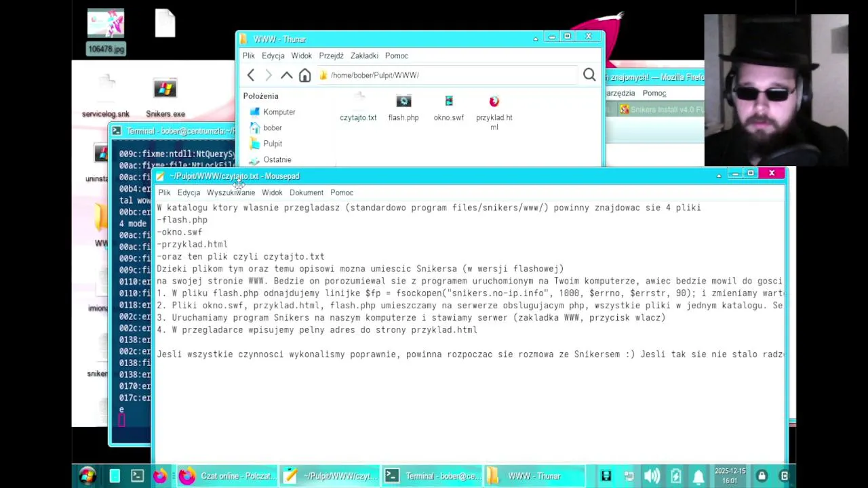This screenshot has height=488, width=868.
Task: Click the show desktop taskbar launcher
Action: 115,476
